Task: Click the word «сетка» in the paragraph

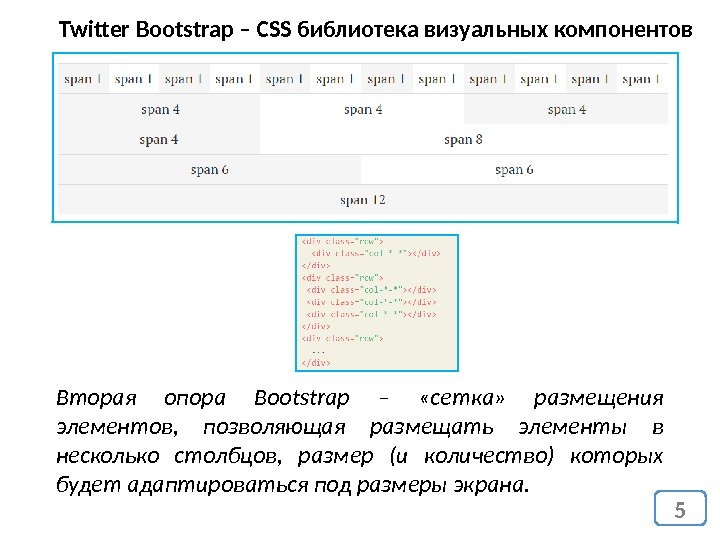Action: (462, 398)
